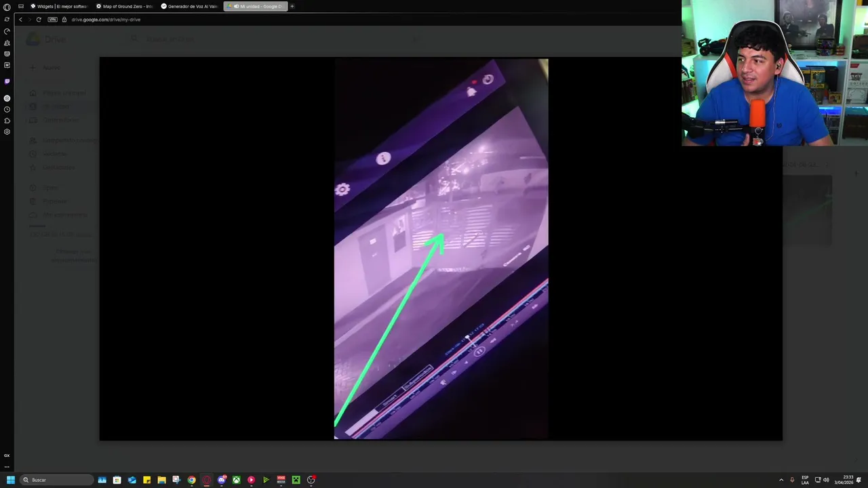
Task: Open the Xbox app from the taskbar
Action: pos(236,480)
